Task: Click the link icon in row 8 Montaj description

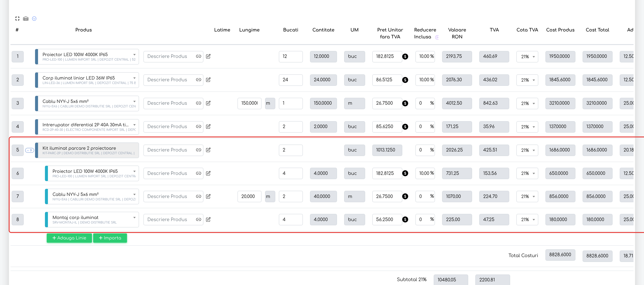Action: click(x=198, y=219)
